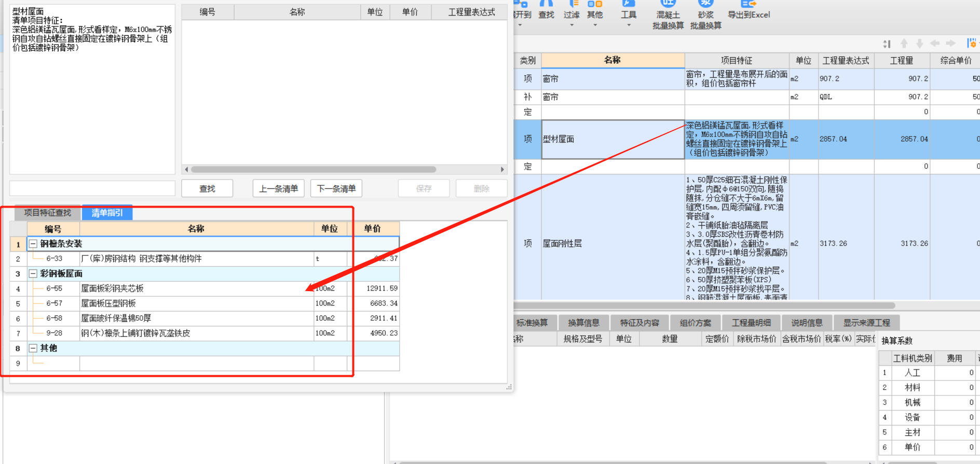This screenshot has width=980, height=464.
Task: Open 混凝土批量换算 concrete batch conversion
Action: click(668, 15)
